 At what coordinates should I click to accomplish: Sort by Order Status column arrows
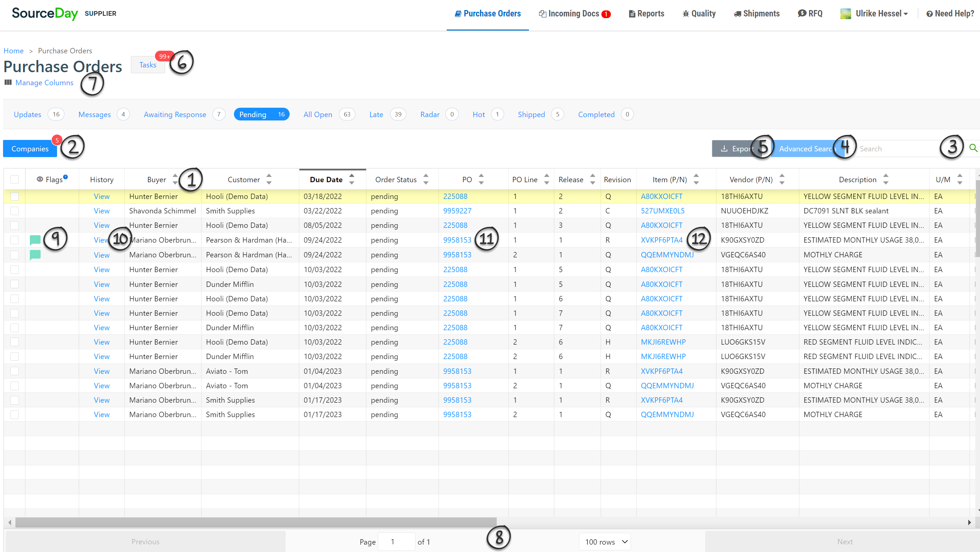point(426,179)
